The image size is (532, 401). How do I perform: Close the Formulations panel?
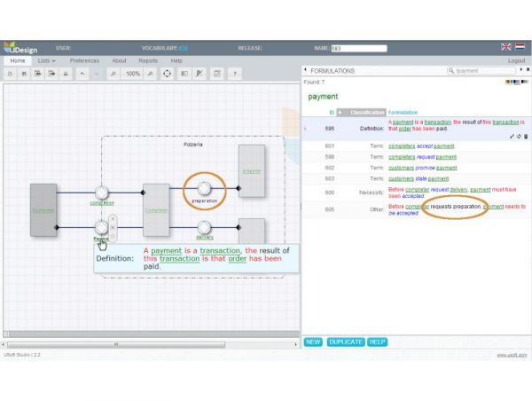pos(528,69)
